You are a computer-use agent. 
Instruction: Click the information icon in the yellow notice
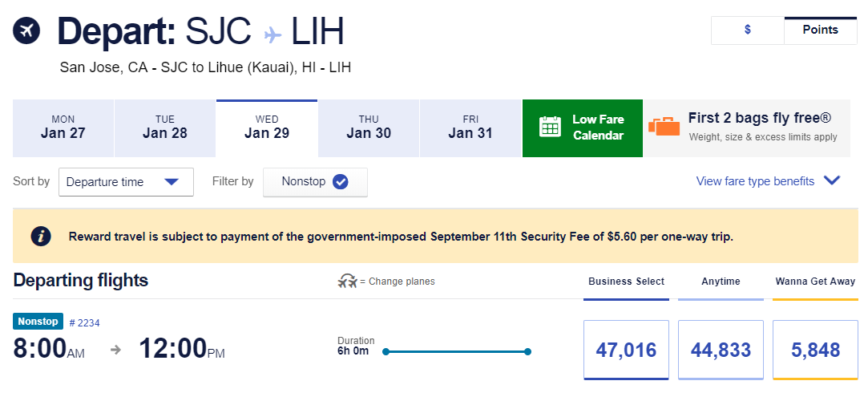(40, 237)
